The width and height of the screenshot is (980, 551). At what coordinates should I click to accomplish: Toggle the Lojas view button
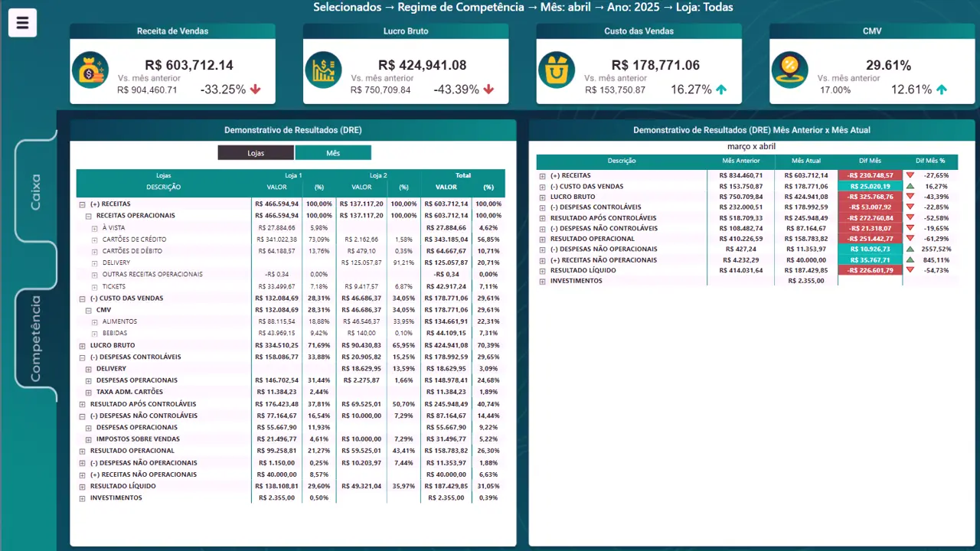click(x=256, y=153)
